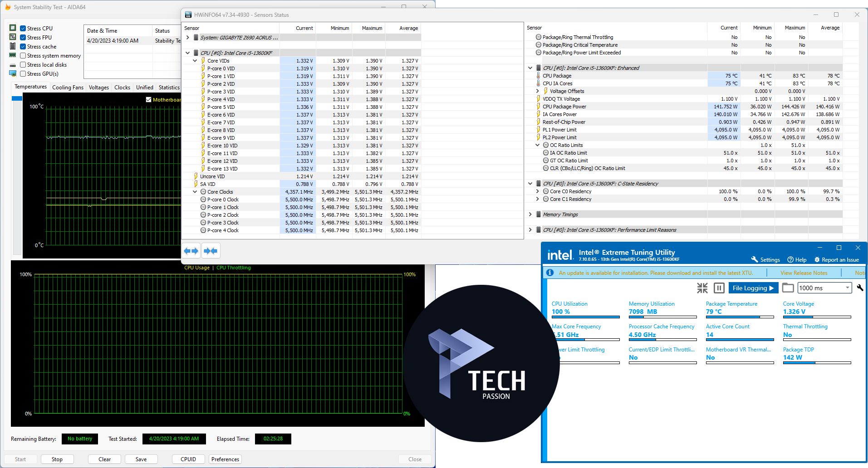Click the View Release Notes link
Screen dimensions: 868x468
tap(804, 273)
